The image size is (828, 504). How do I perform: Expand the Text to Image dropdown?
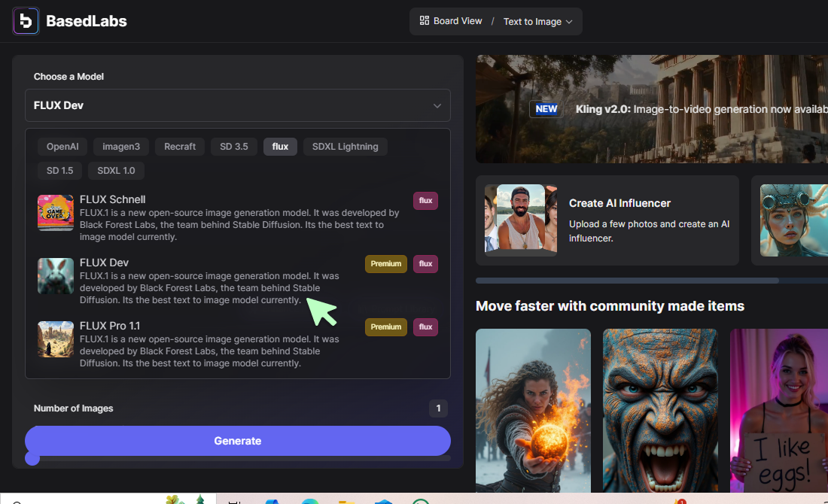[537, 22]
